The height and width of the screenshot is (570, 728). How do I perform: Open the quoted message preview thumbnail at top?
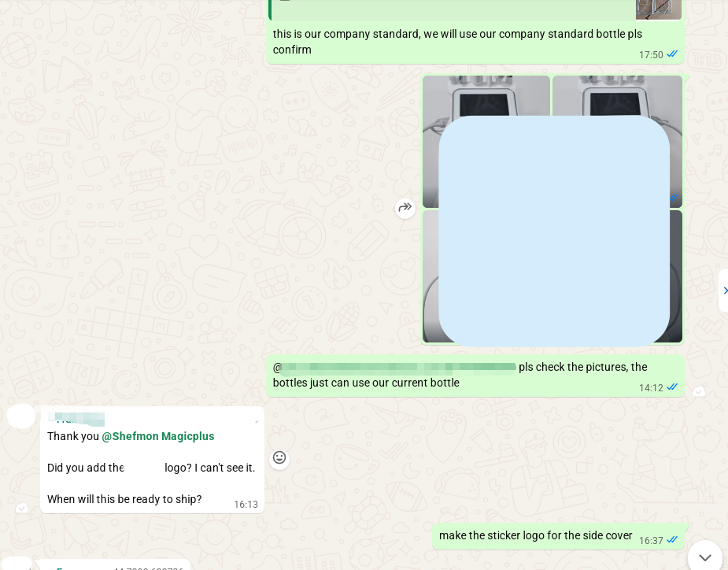(659, 9)
